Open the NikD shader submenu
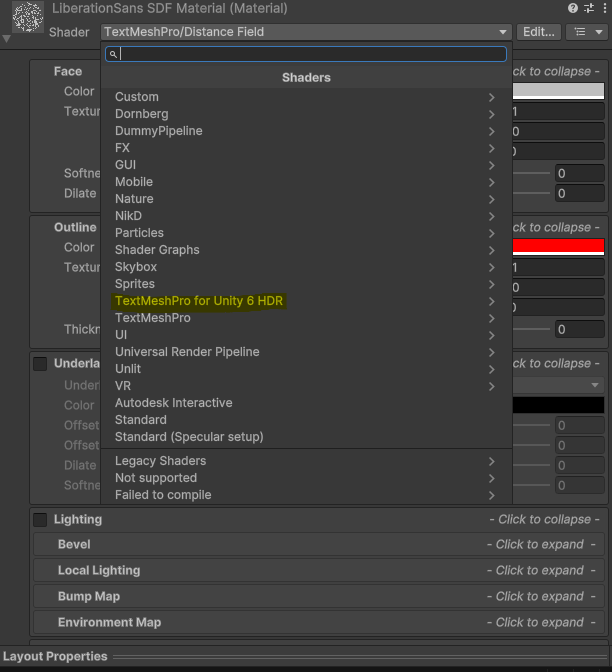 pos(306,216)
